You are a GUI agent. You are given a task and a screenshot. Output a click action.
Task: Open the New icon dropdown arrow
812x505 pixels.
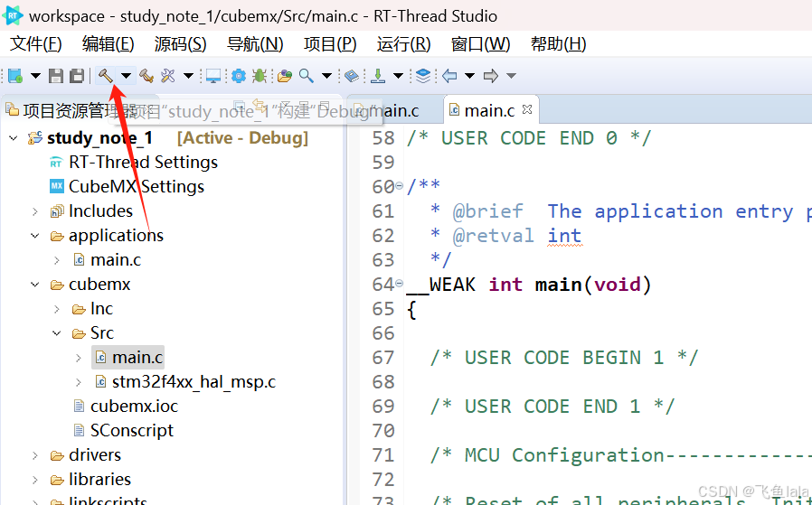click(x=35, y=76)
